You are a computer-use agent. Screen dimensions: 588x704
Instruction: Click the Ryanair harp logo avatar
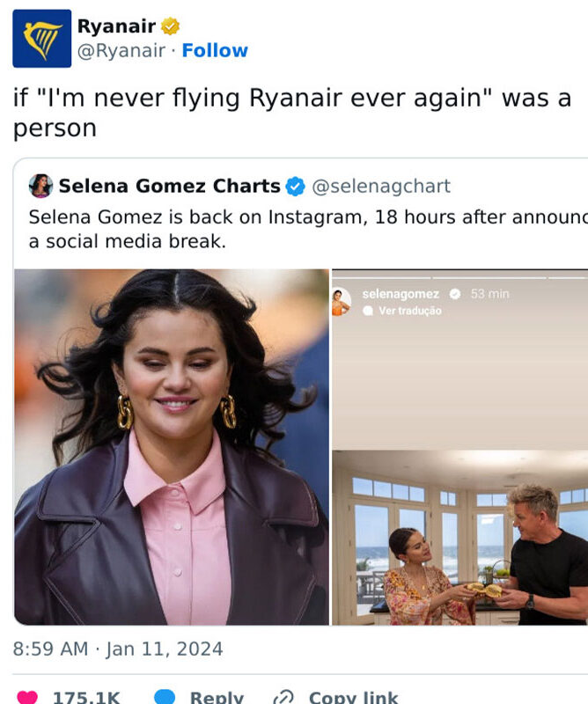coord(41,39)
